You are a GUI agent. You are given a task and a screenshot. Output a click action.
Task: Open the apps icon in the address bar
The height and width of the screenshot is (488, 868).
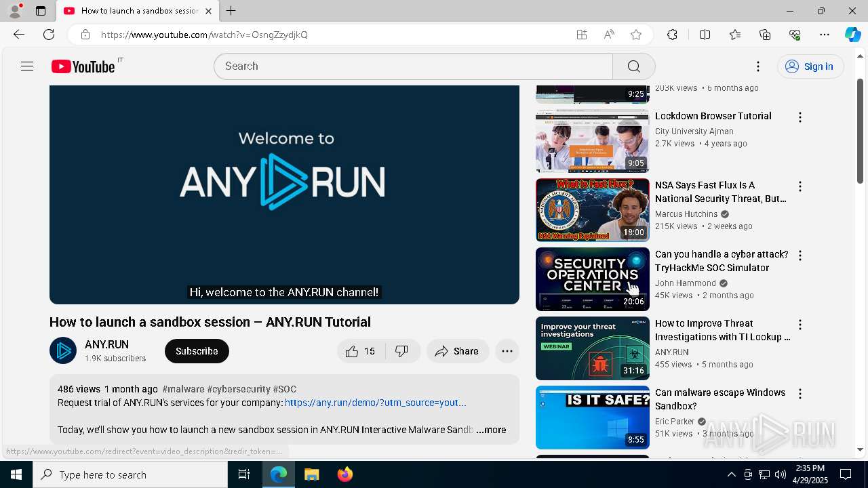click(582, 35)
